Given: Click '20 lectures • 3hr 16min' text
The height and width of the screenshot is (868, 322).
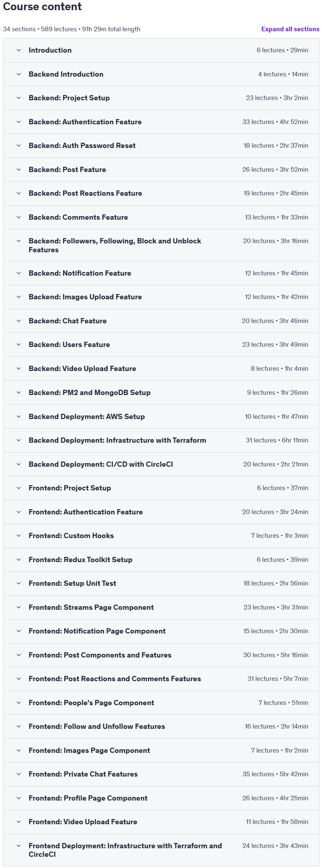Looking at the screenshot, I should (x=276, y=241).
